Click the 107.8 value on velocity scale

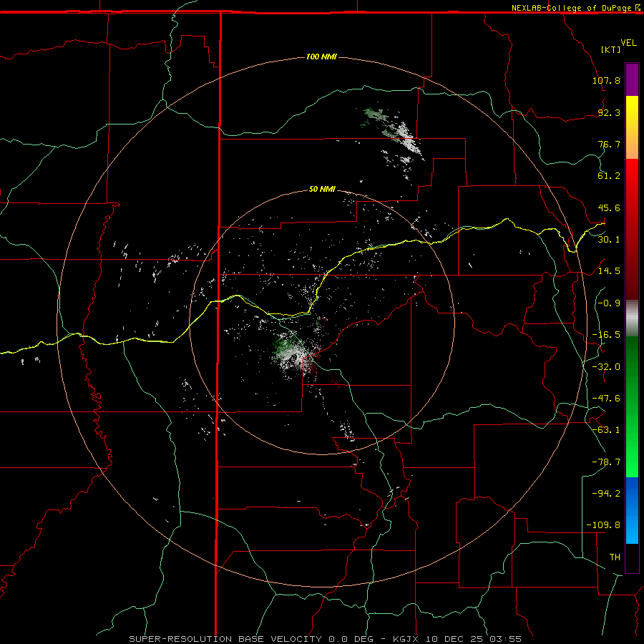606,80
